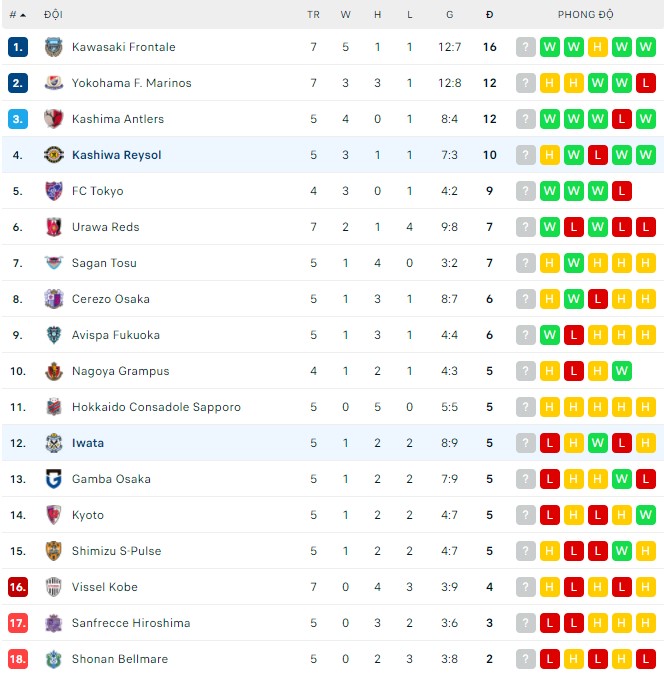664x675 pixels.
Task: Open the Iwata team link
Action: coord(88,443)
